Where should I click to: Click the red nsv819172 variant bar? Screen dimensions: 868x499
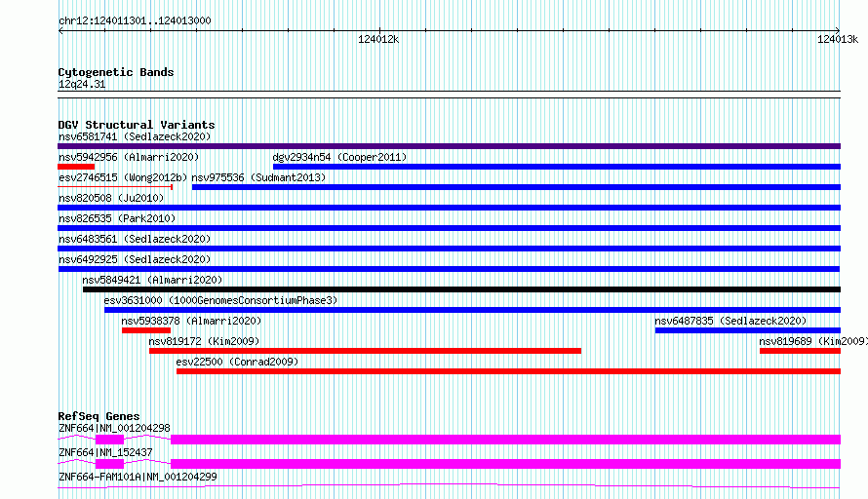click(366, 351)
